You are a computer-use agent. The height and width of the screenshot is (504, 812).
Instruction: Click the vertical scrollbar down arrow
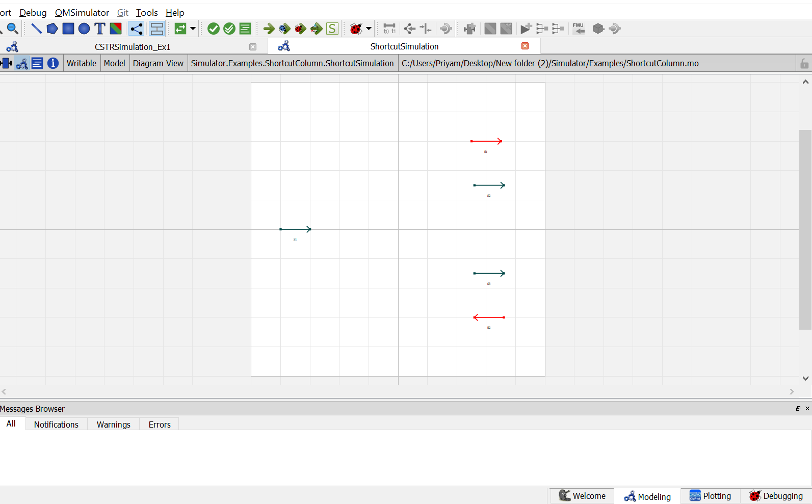click(x=805, y=378)
